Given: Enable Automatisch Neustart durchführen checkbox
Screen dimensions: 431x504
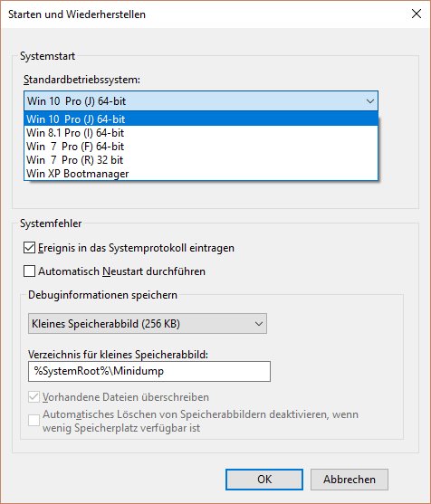Looking at the screenshot, I should click(x=29, y=271).
